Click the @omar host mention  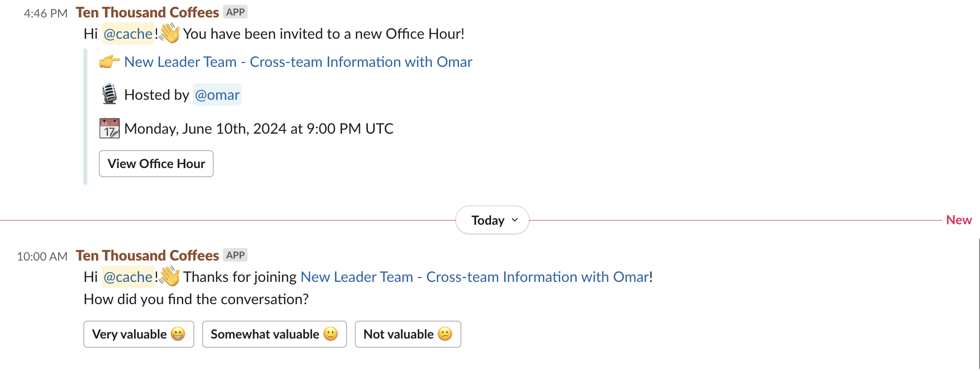pos(217,95)
